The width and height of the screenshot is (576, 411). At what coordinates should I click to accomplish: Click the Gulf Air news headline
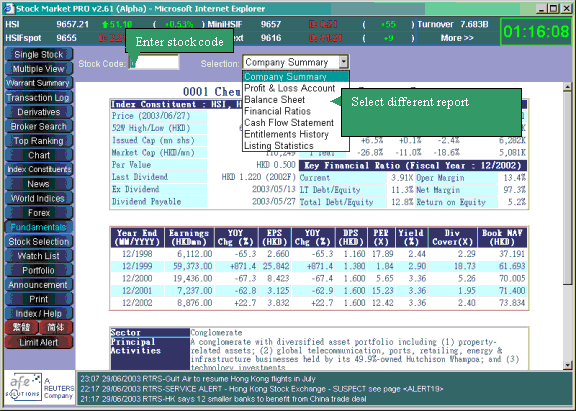pyautogui.click(x=198, y=379)
